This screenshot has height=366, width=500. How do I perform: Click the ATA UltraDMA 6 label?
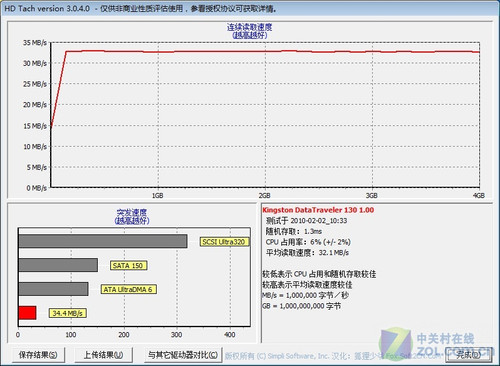coord(128,289)
